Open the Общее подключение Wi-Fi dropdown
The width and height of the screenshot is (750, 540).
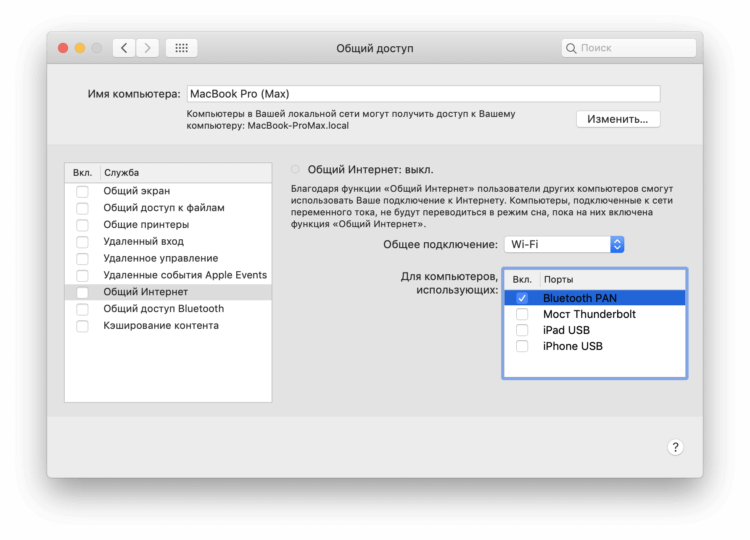(564, 244)
